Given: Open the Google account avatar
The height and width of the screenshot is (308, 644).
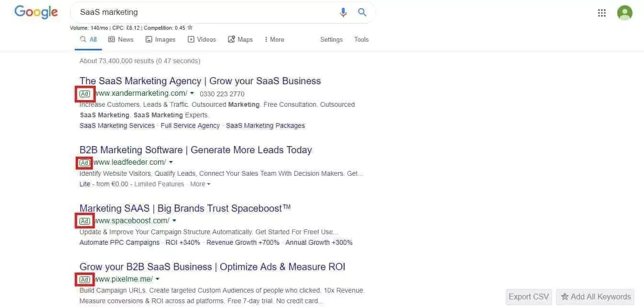Looking at the screenshot, I should click(x=624, y=13).
